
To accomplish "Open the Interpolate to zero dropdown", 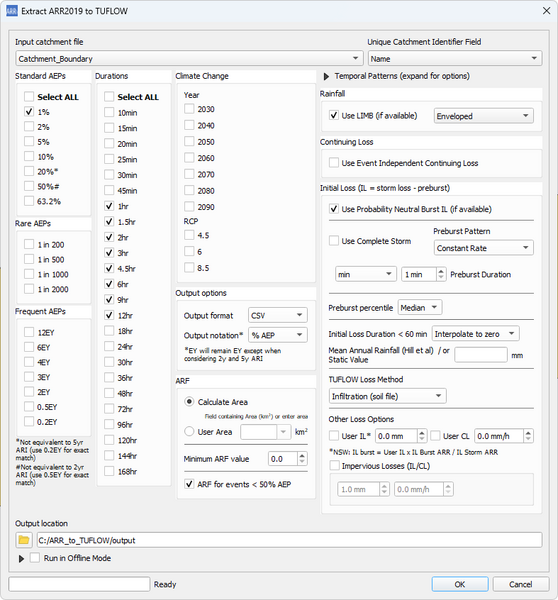I will [475, 334].
